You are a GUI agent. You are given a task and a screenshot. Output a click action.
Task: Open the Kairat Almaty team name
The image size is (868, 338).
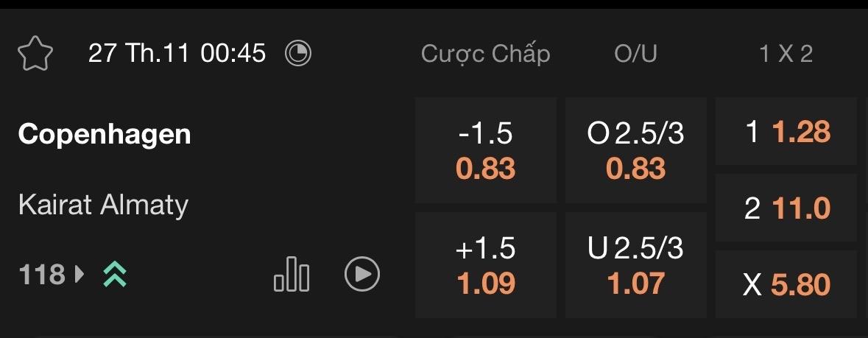103,204
